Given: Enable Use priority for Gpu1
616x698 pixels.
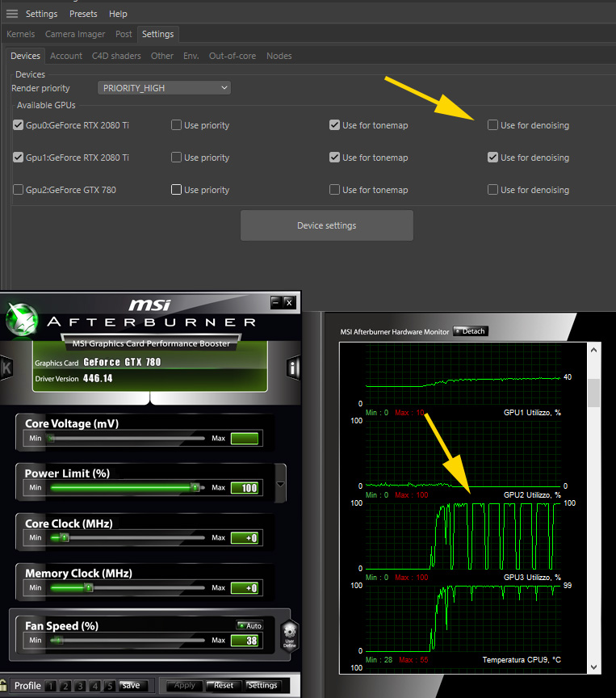Looking at the screenshot, I should [176, 158].
